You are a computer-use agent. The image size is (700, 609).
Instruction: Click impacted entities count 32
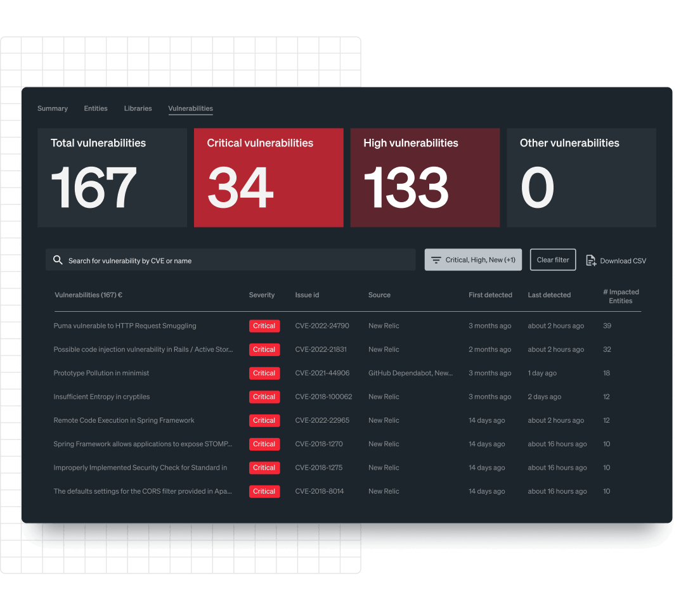coord(607,349)
